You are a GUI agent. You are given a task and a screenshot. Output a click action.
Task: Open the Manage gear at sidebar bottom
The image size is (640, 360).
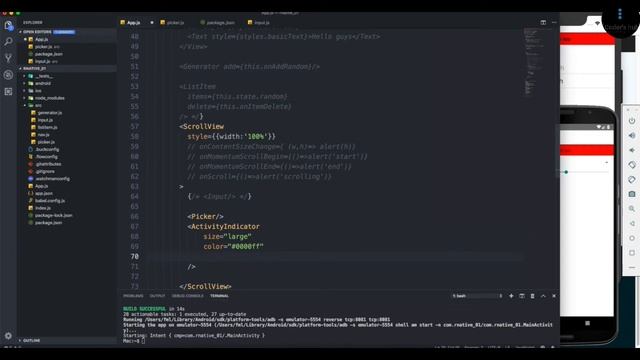[8, 336]
